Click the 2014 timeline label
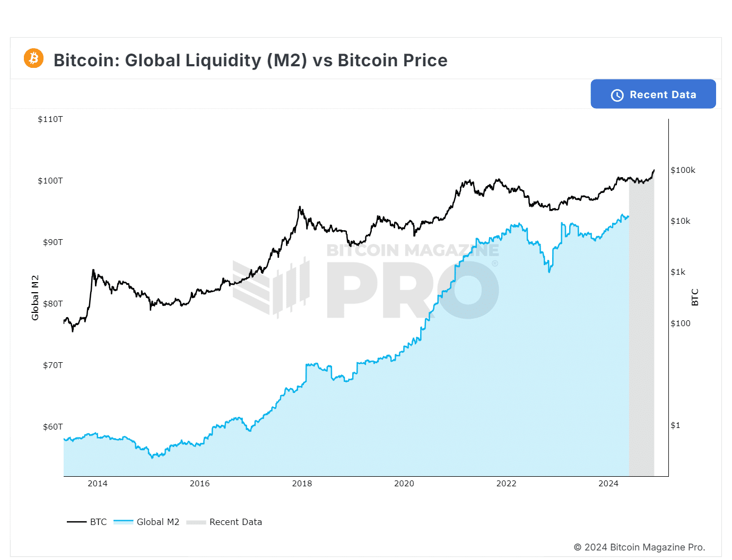This screenshot has height=560, width=732. coord(97,484)
